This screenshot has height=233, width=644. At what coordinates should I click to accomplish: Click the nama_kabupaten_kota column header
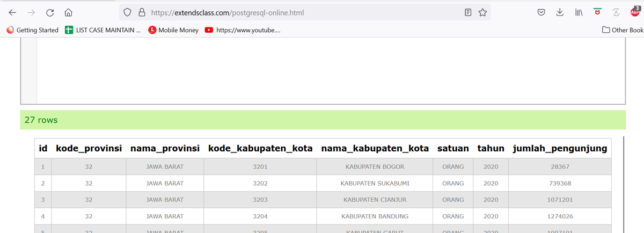pos(375,148)
